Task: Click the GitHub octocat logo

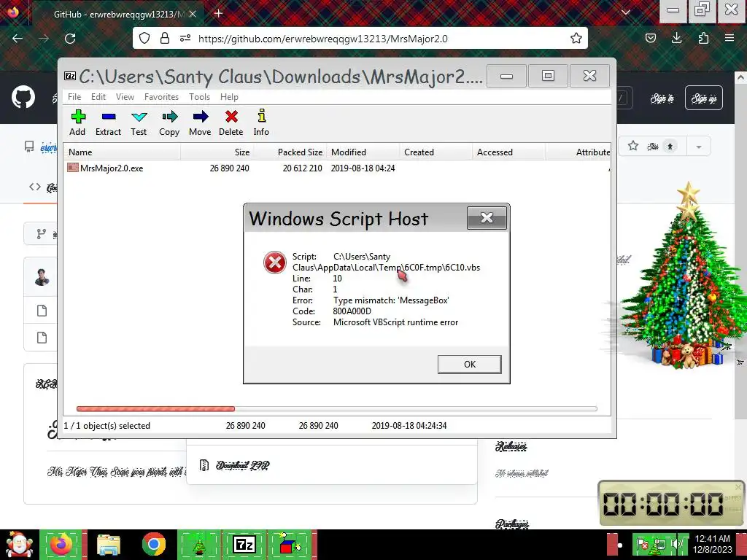Action: pos(23,98)
